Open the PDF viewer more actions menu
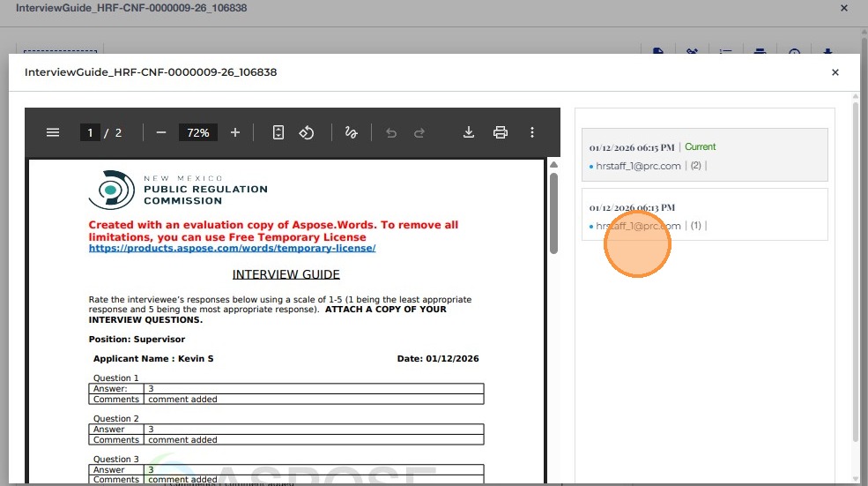This screenshot has height=486, width=868. tap(532, 132)
